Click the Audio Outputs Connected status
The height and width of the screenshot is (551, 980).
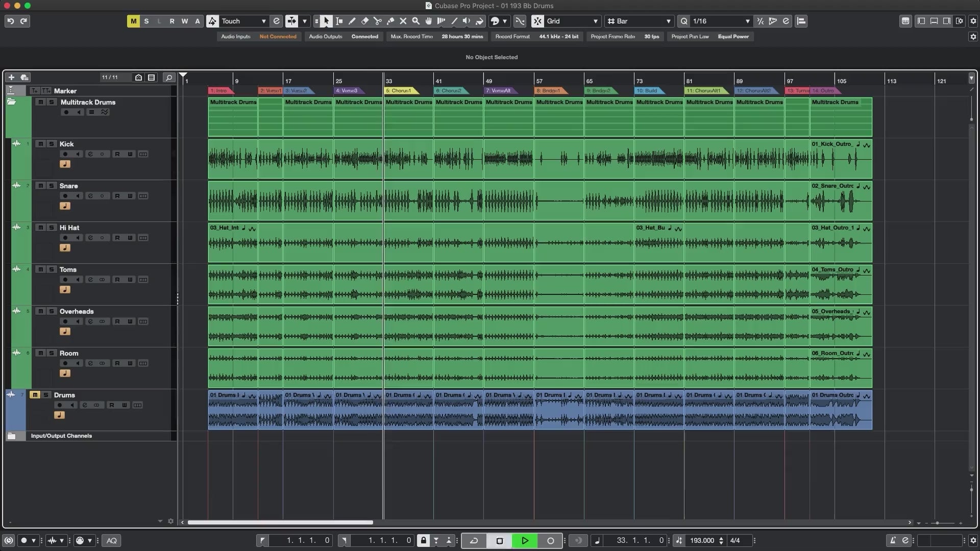[344, 37]
